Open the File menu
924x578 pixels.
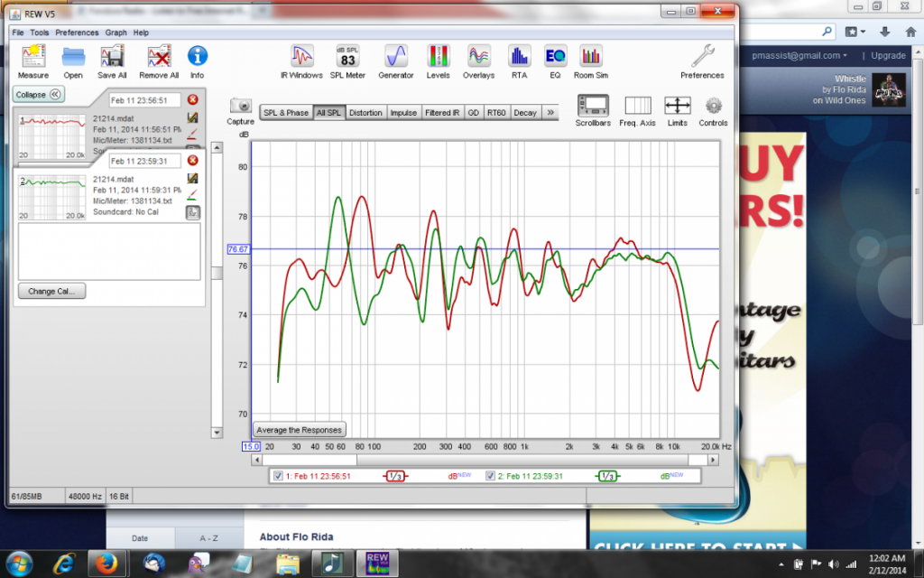click(18, 33)
